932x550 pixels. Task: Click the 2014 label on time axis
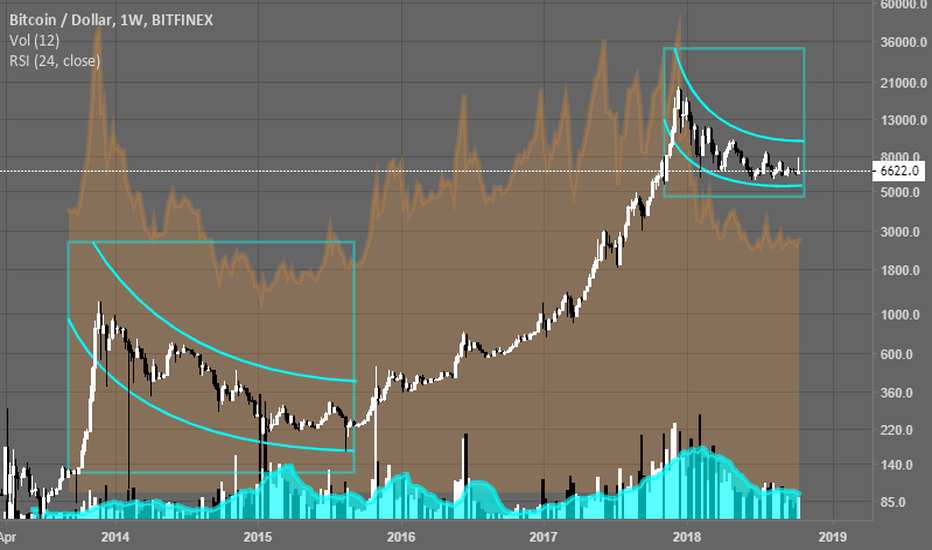[x=115, y=538]
